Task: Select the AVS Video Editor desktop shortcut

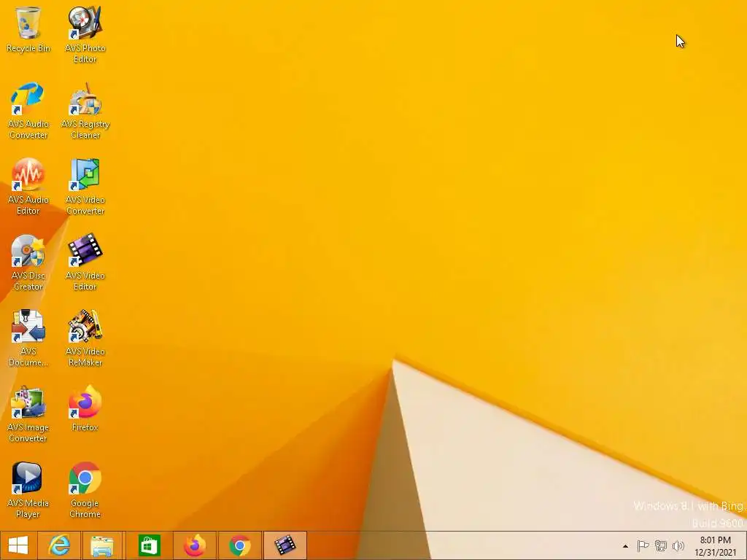Action: coord(85,262)
